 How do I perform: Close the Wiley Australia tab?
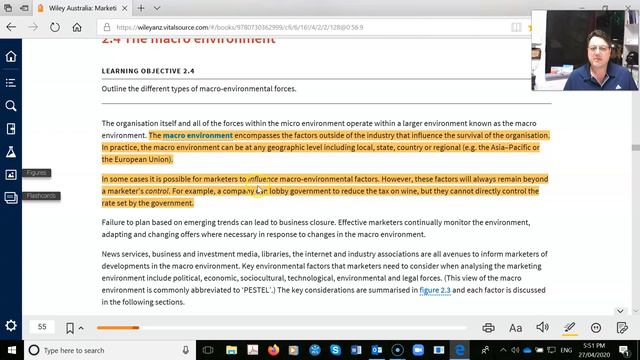(x=124, y=8)
